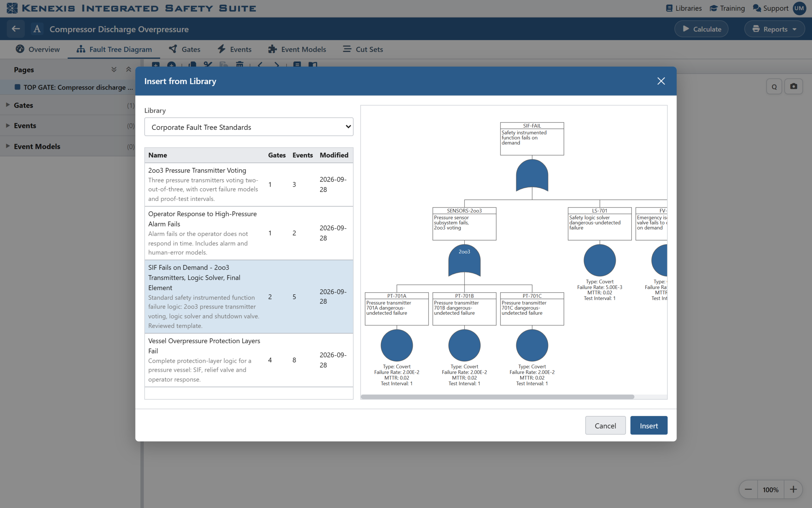812x508 pixels.
Task: Select Vessel Overpressure Protection Layers Fail row
Action: click(x=249, y=360)
